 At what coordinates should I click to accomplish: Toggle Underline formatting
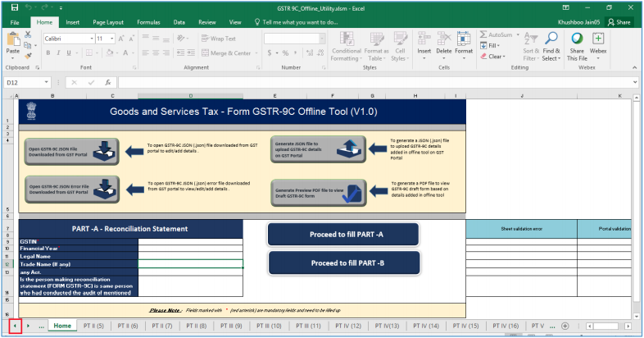click(69, 53)
